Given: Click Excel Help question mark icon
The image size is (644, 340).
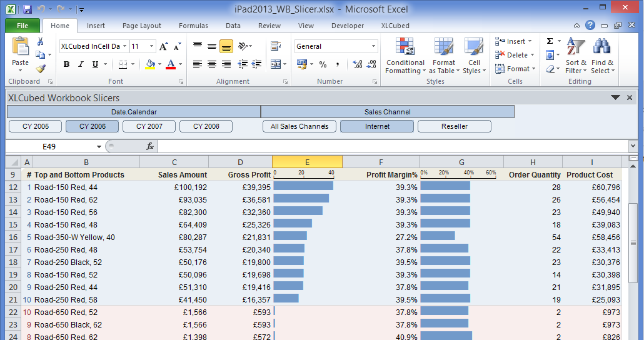Looking at the screenshot, I should pos(590,26).
